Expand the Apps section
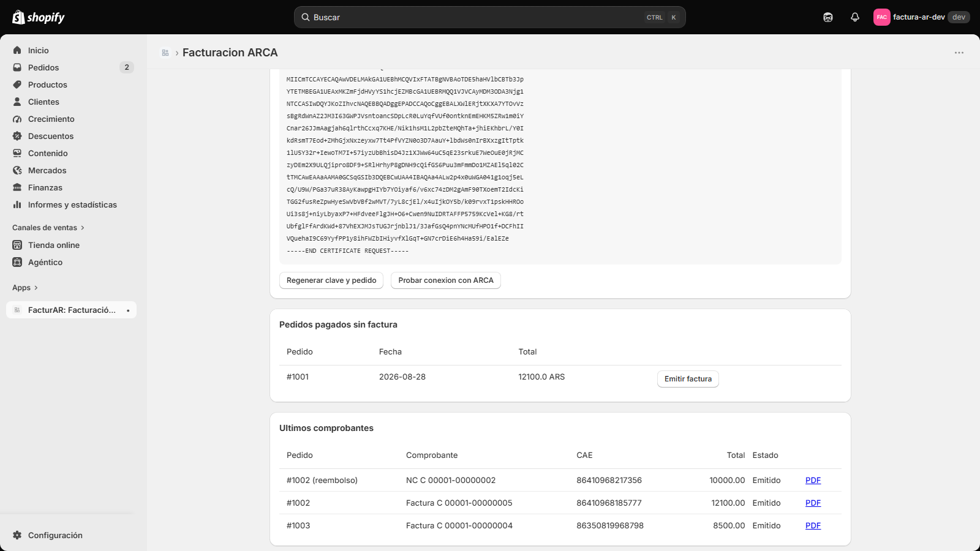The width and height of the screenshot is (980, 551). pyautogui.click(x=25, y=288)
